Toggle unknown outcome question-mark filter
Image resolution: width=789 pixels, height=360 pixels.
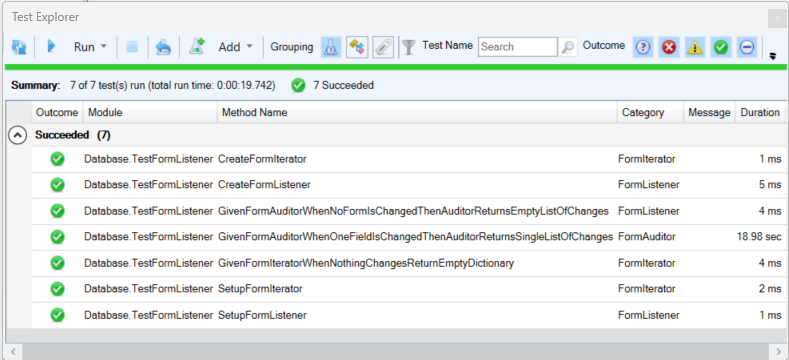(x=643, y=47)
